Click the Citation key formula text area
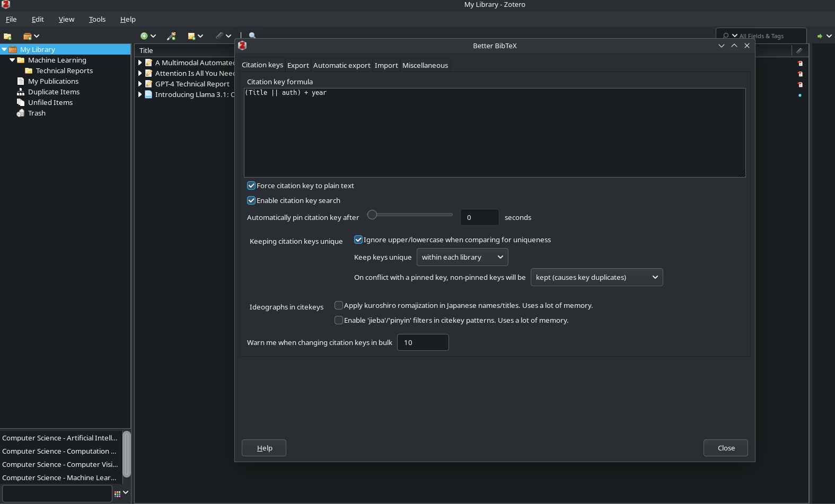Viewport: 835px width, 504px height. (495, 132)
